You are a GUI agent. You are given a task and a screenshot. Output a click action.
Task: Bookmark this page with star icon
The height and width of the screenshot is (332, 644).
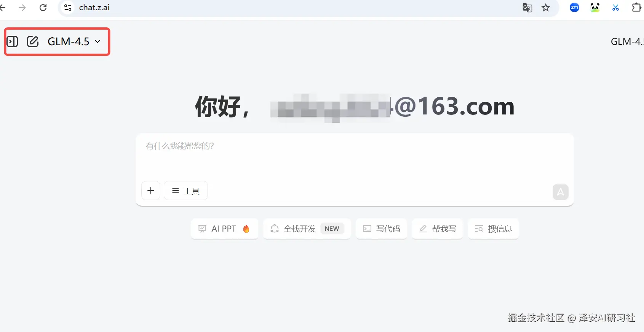(x=546, y=8)
